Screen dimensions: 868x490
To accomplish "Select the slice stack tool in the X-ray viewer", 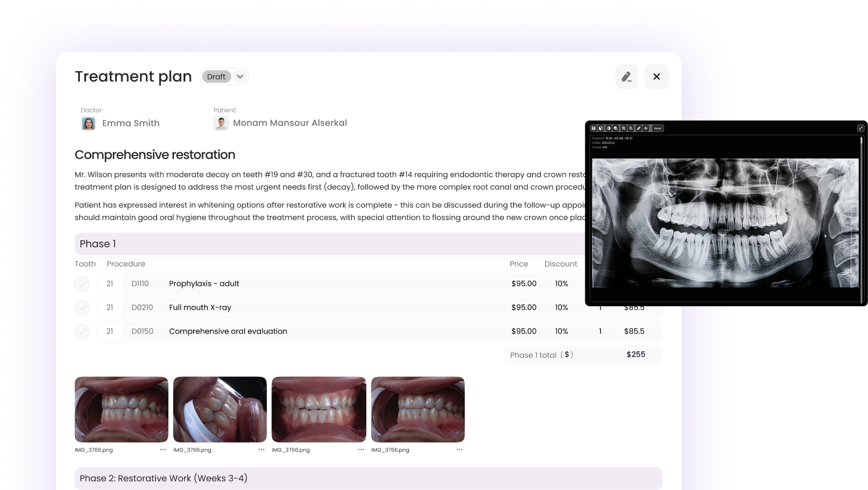I will tap(594, 129).
